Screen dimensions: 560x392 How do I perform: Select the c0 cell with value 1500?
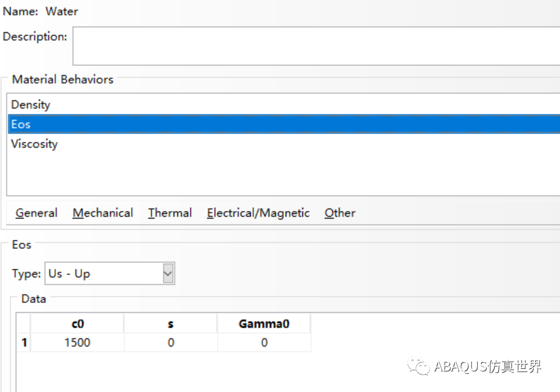click(78, 343)
